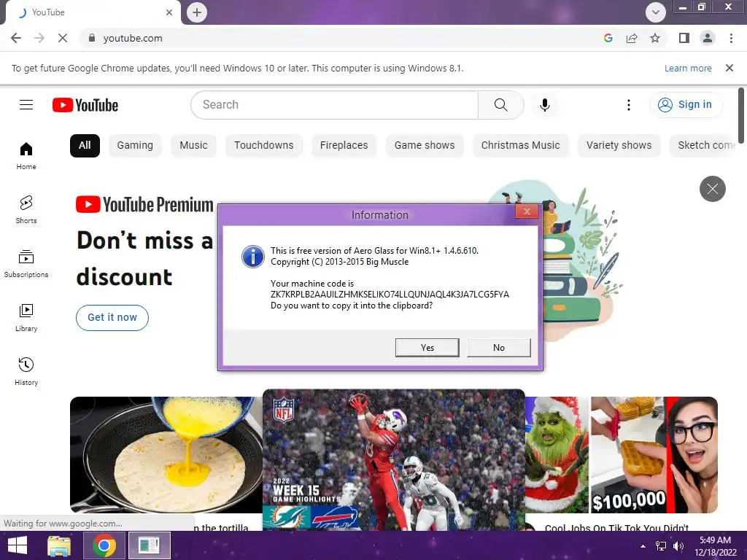Open the Windows Start button

pos(18,545)
